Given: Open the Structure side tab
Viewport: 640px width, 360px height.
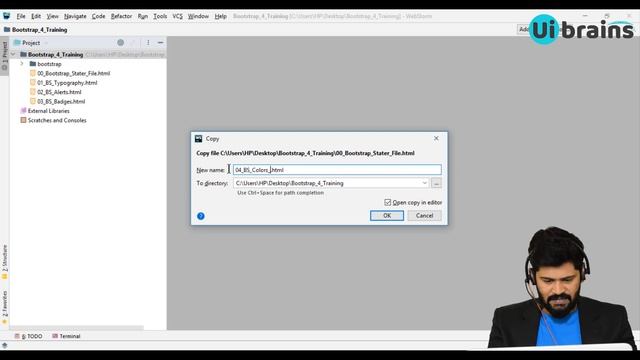Looking at the screenshot, I should [x=4, y=261].
